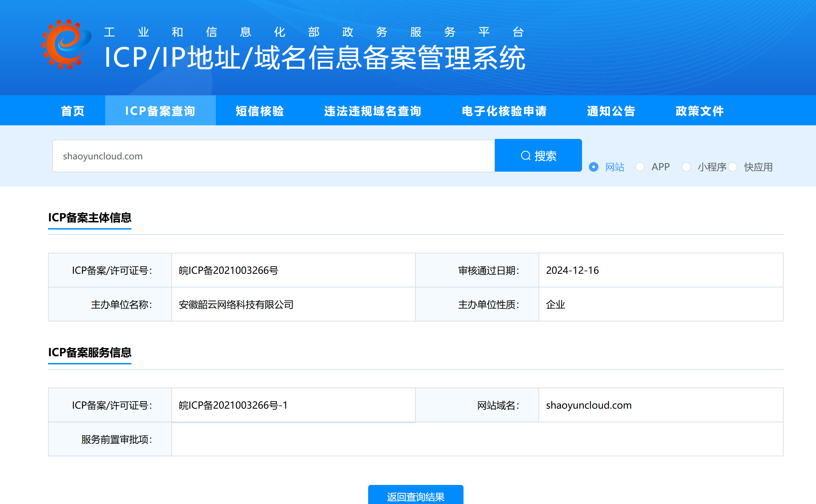Select the 小程序 radio button
Screen dimensions: 816x504
(x=686, y=167)
